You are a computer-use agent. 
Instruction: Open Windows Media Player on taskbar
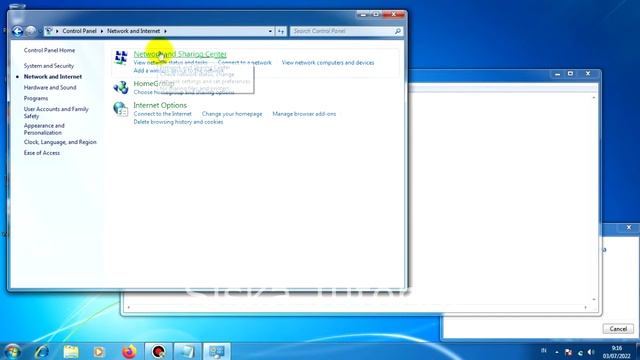pos(99,351)
